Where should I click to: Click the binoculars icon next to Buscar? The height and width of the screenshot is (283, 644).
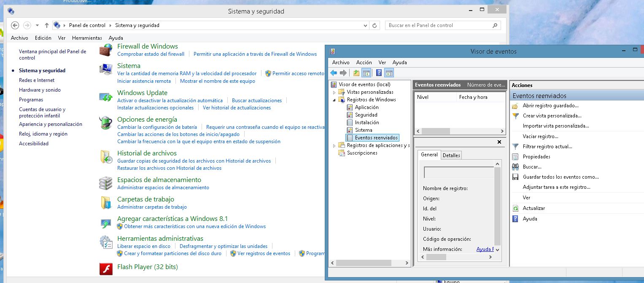point(515,167)
